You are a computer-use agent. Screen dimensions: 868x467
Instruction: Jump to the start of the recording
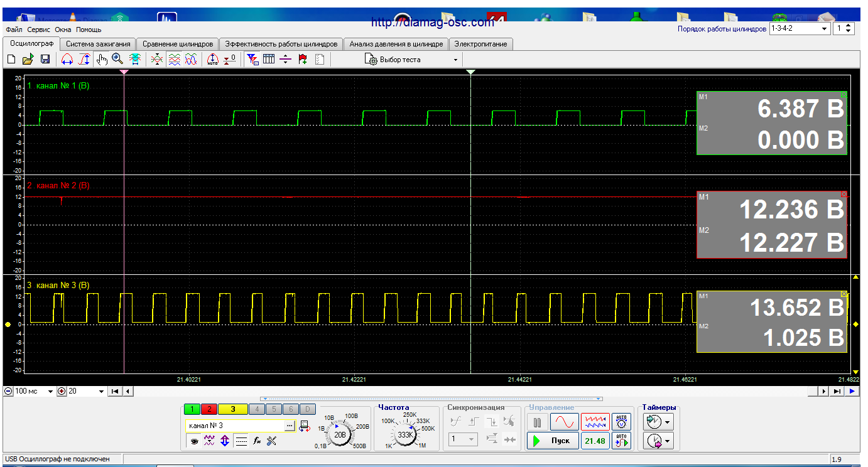(115, 391)
